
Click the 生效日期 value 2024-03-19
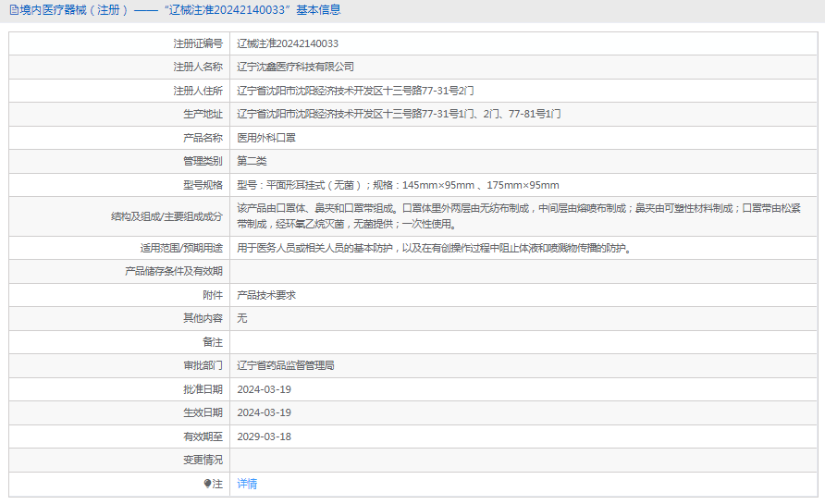pyautogui.click(x=265, y=412)
